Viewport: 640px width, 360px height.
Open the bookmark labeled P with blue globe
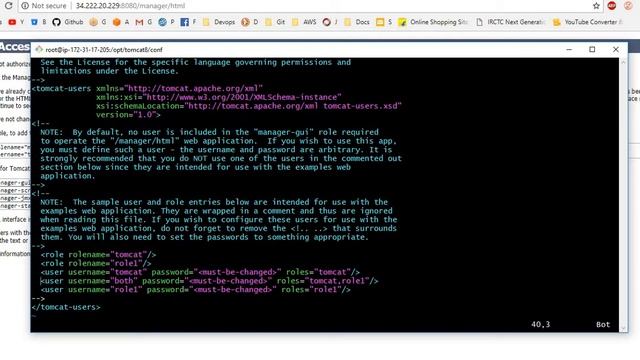(166, 22)
